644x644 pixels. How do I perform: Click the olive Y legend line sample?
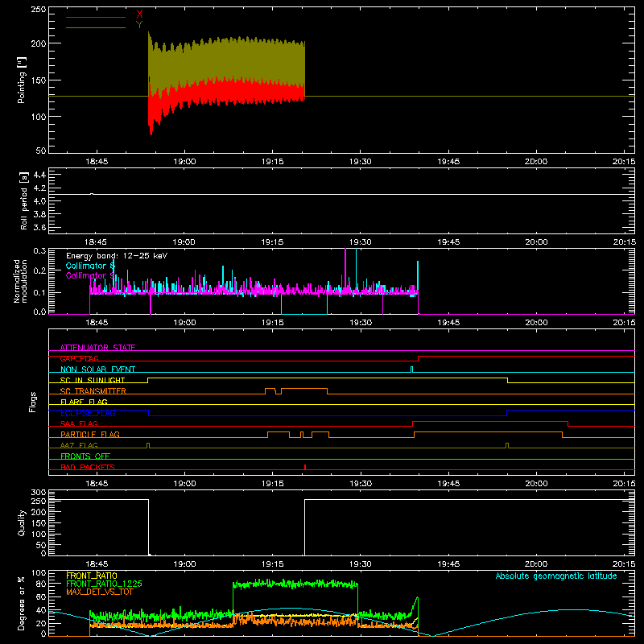point(96,28)
